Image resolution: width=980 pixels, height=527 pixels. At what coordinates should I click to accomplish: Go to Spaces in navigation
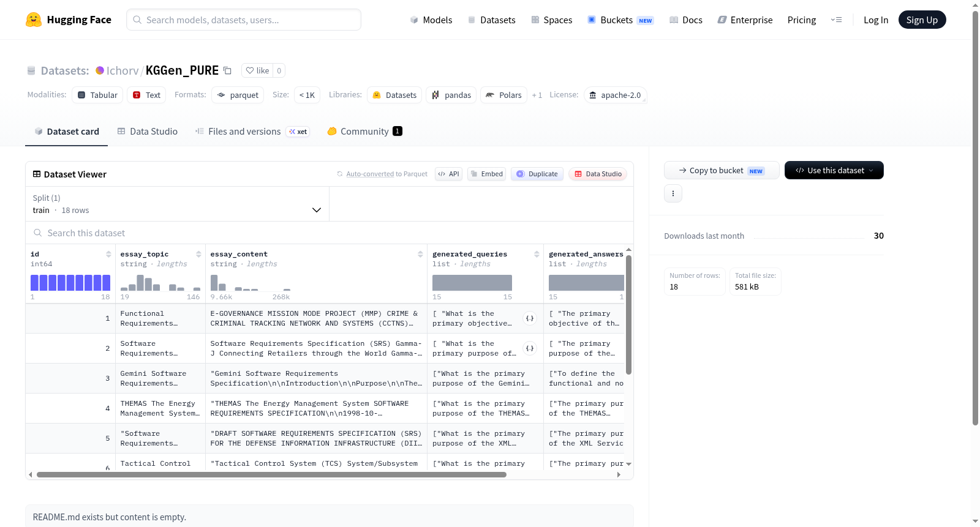coord(552,20)
